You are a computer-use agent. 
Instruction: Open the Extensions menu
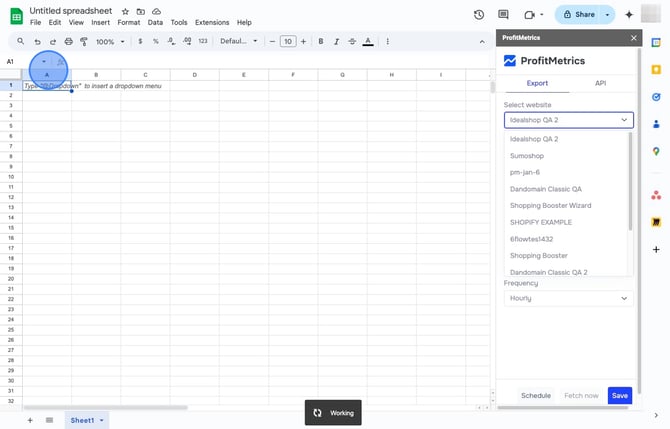212,23
